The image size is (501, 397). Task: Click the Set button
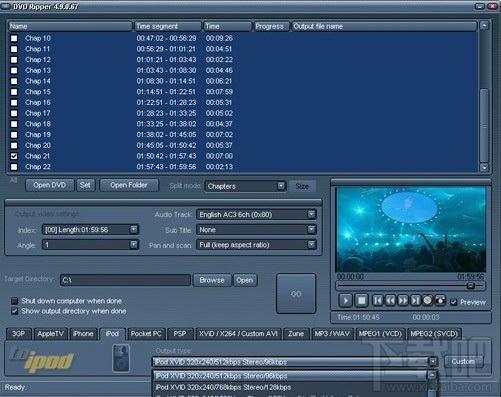(85, 185)
